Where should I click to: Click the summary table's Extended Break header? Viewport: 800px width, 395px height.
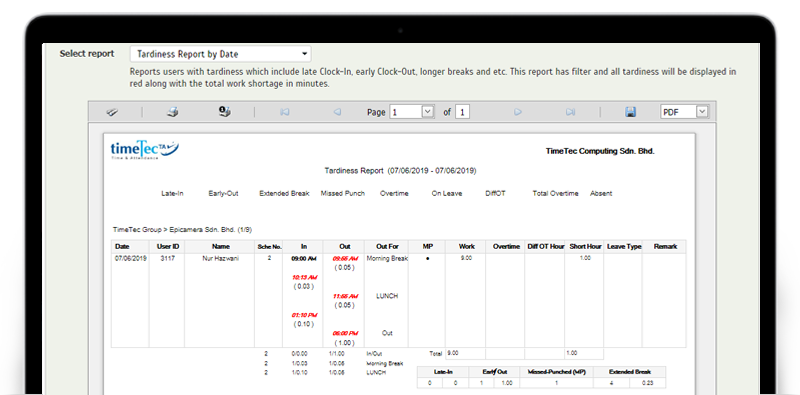click(x=630, y=372)
